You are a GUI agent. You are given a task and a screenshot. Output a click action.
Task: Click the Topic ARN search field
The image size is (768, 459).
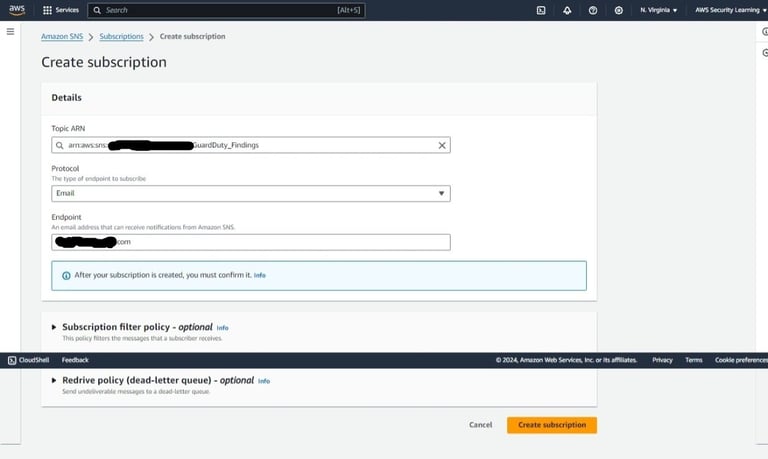(x=251, y=145)
